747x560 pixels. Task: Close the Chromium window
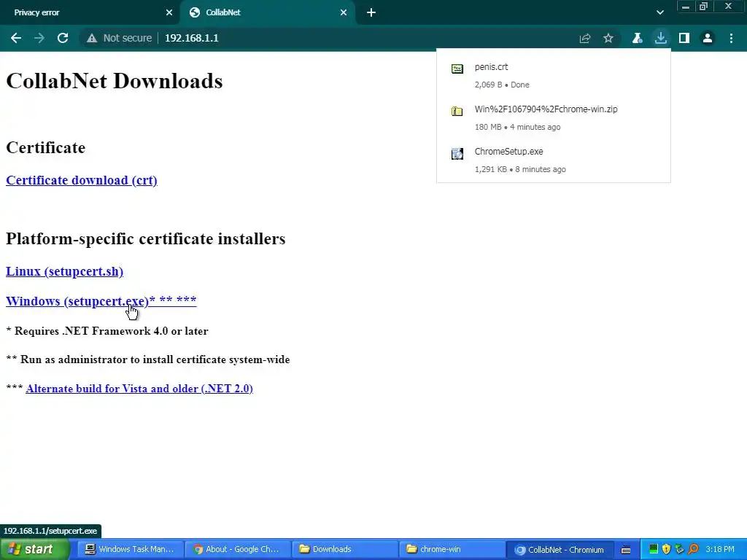[x=728, y=7]
